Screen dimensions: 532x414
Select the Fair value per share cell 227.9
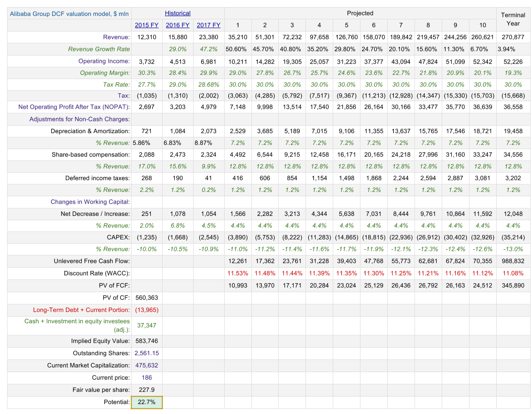pyautogui.click(x=147, y=390)
